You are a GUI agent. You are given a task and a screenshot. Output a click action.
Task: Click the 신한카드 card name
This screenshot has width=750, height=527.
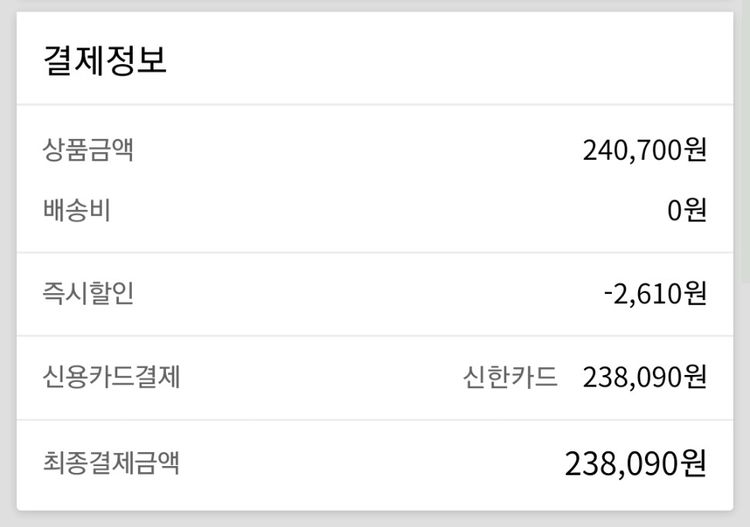(510, 377)
